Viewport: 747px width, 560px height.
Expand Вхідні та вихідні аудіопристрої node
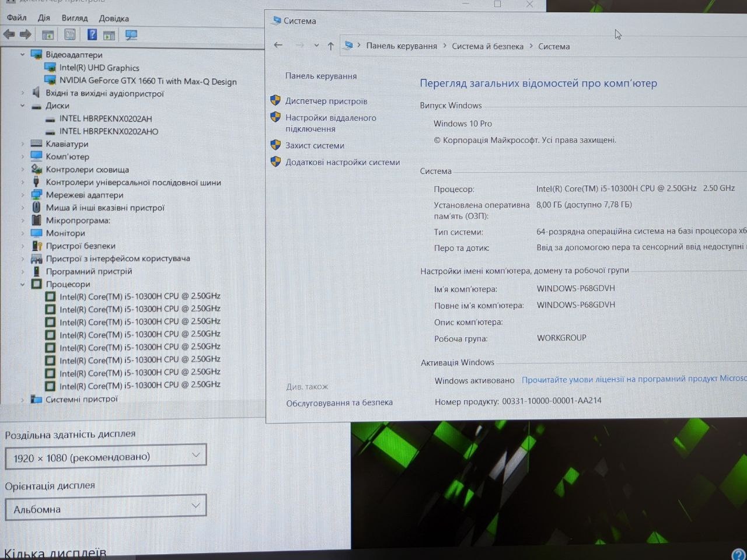pos(23,93)
